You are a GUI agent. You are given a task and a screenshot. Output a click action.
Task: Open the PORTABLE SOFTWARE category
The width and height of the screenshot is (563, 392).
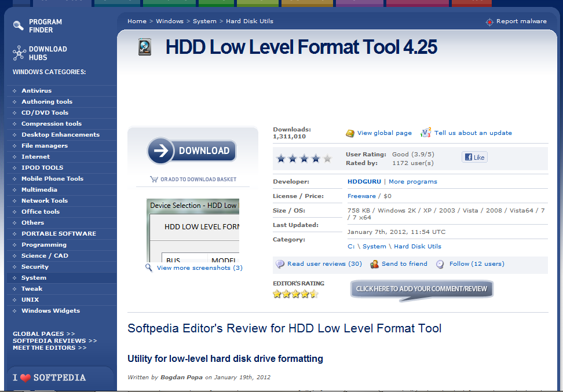tap(59, 234)
